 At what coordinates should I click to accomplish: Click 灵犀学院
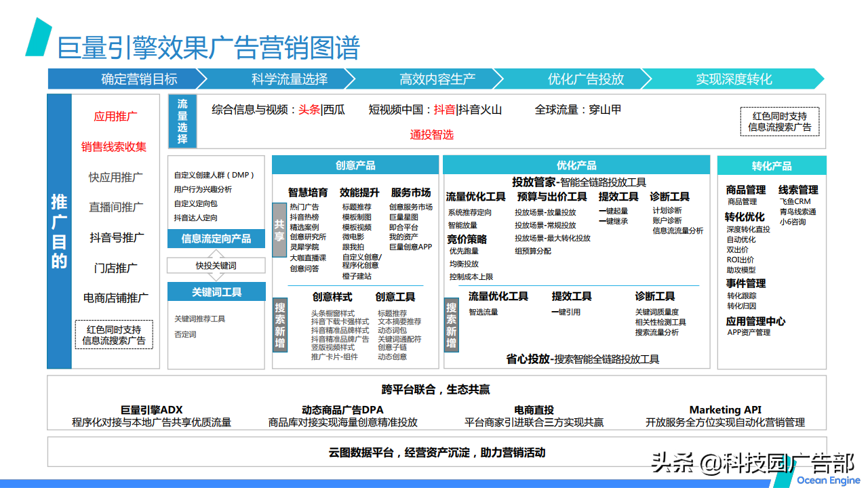point(304,247)
